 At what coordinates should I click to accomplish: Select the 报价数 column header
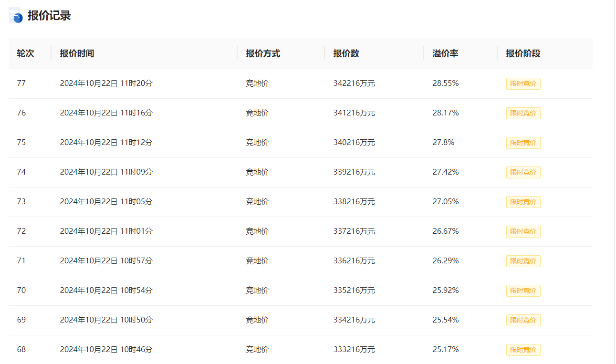click(346, 53)
